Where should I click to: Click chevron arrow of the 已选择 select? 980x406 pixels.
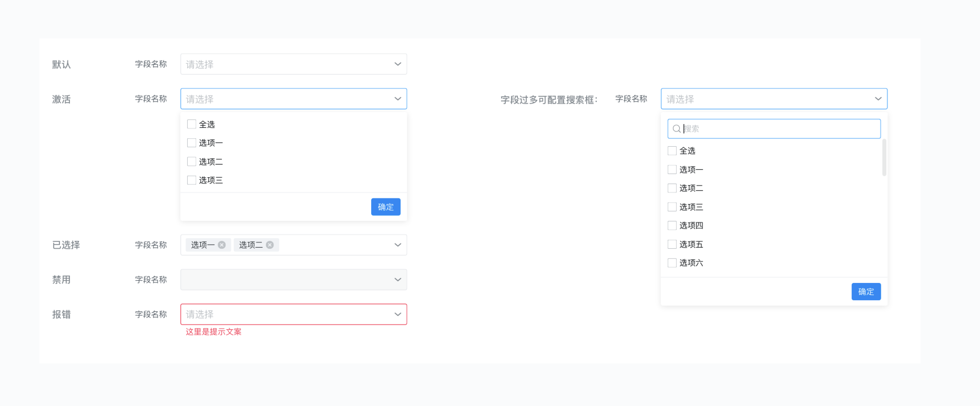tap(397, 245)
